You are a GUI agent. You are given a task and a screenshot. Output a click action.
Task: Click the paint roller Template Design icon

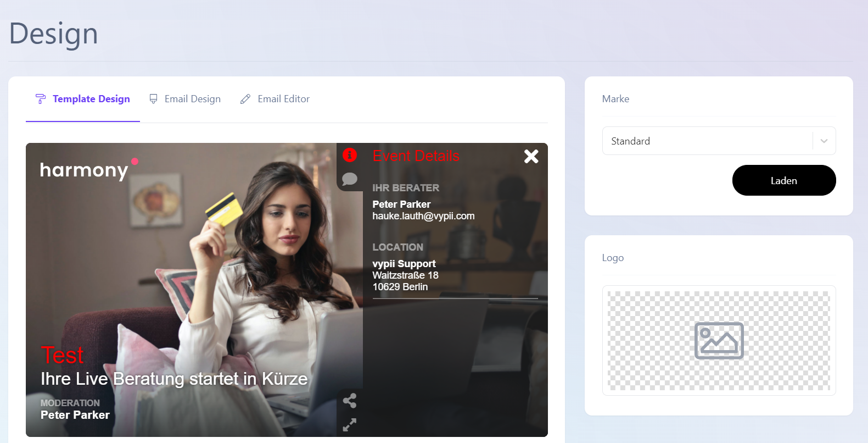[x=41, y=99]
